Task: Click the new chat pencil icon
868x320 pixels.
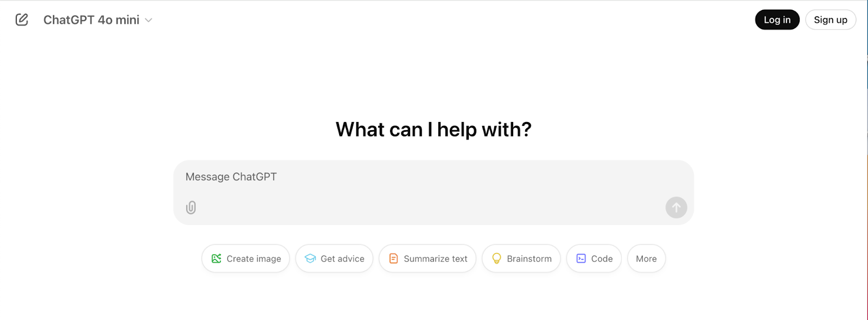Action: point(22,20)
